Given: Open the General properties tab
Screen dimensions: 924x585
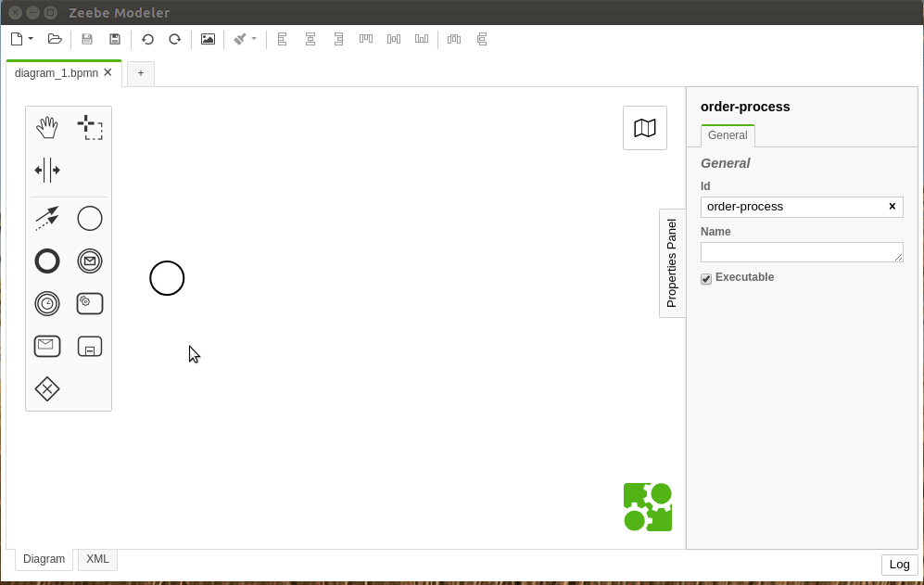Looking at the screenshot, I should coord(728,135).
